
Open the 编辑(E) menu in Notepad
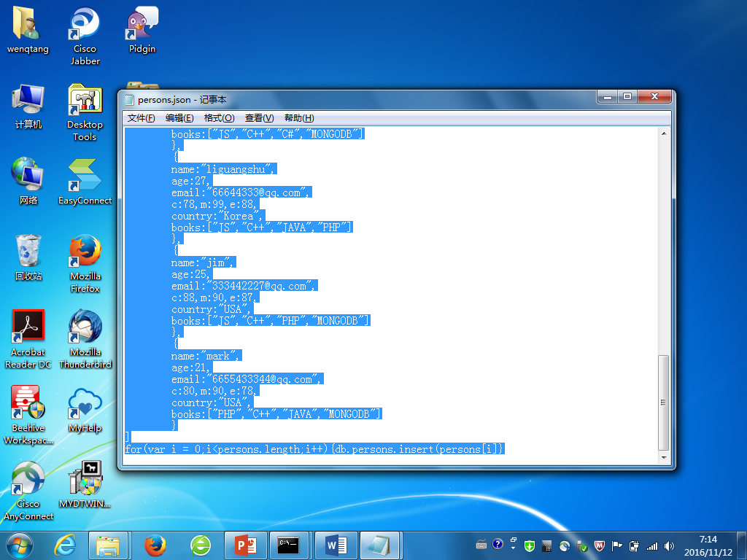coord(179,118)
